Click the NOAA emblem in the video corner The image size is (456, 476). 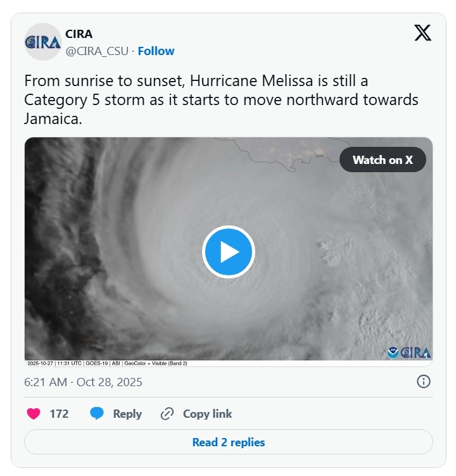[x=393, y=353]
